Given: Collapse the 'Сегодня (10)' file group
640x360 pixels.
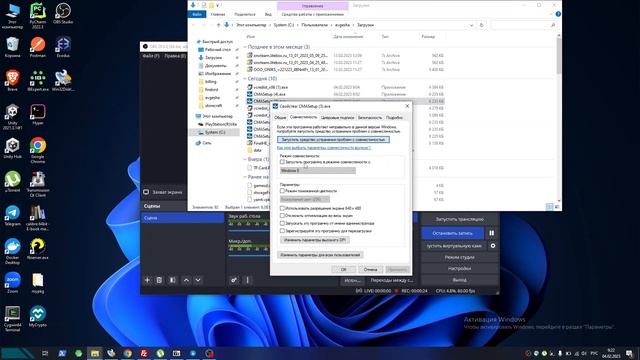Looking at the screenshot, I should point(245,78).
